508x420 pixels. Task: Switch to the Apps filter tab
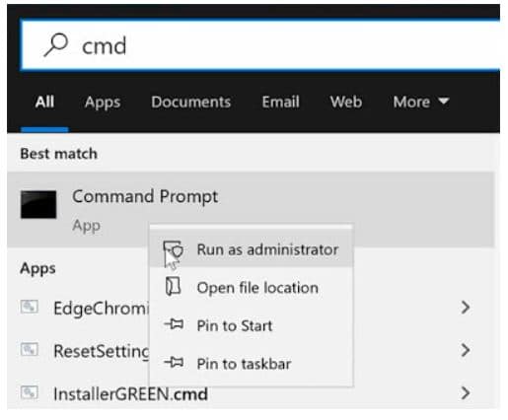point(103,103)
